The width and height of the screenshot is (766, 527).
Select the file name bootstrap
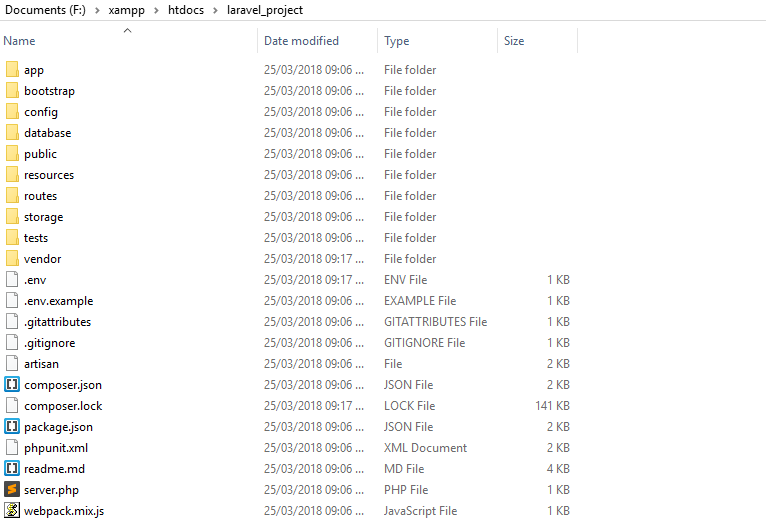[x=49, y=91]
